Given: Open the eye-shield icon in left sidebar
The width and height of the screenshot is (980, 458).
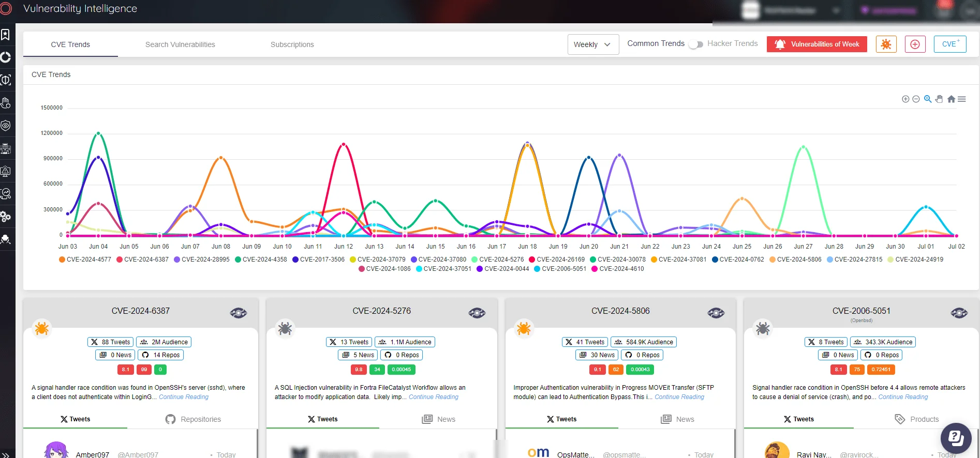Looking at the screenshot, I should pos(5,126).
